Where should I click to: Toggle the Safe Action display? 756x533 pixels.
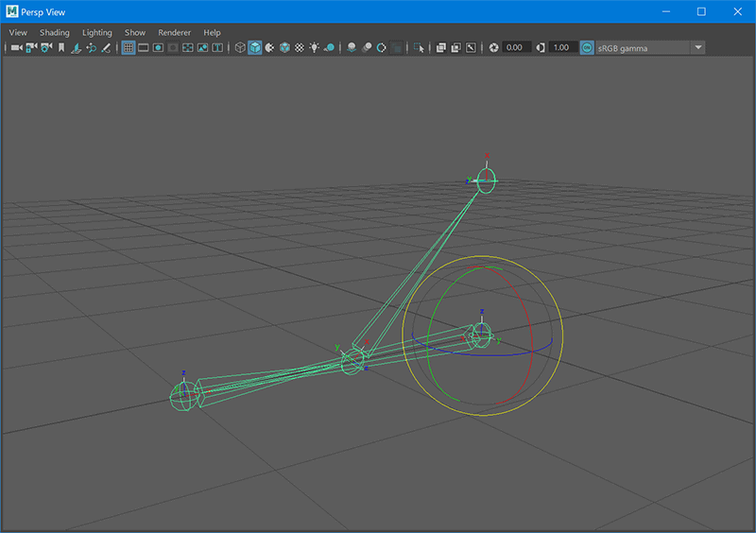pos(203,47)
